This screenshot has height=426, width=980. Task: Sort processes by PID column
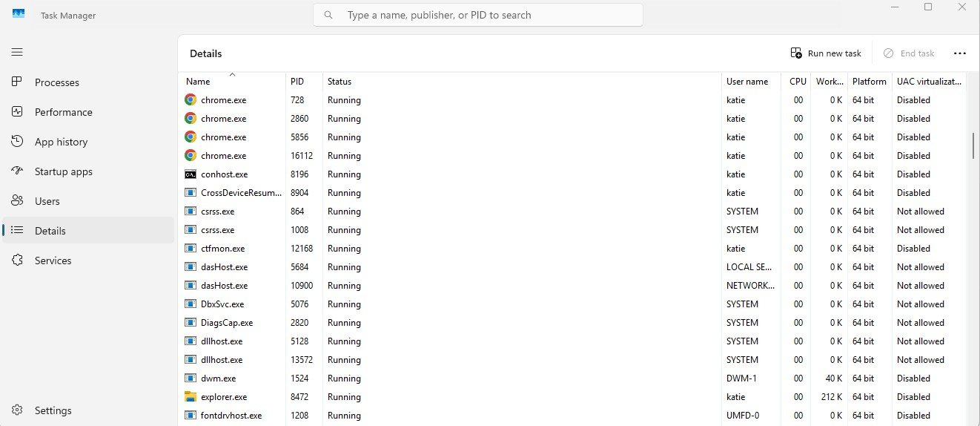pos(297,82)
